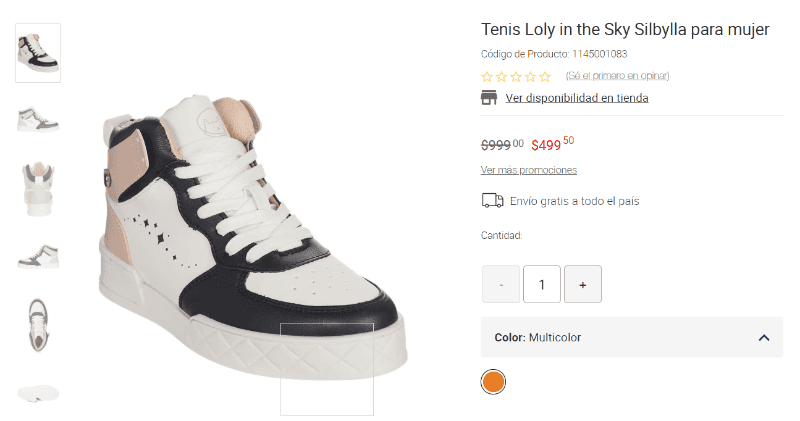Select the top-view sneaker thumbnail
This screenshot has height=421, width=800.
point(38,324)
